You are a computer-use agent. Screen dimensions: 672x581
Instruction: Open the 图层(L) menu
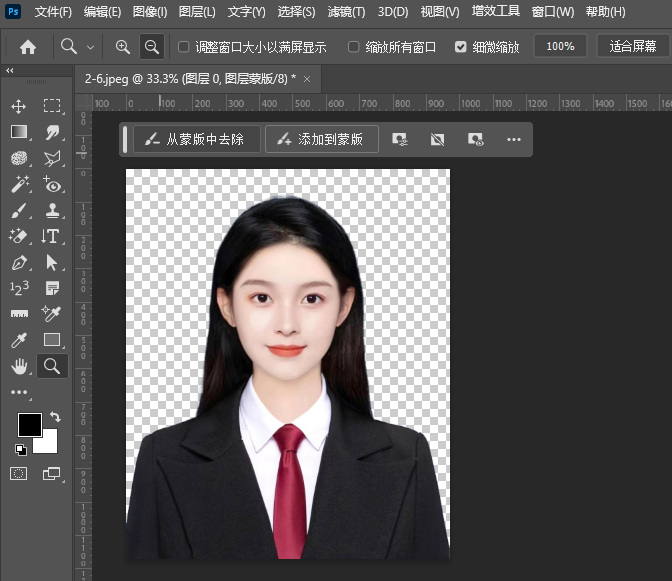196,12
